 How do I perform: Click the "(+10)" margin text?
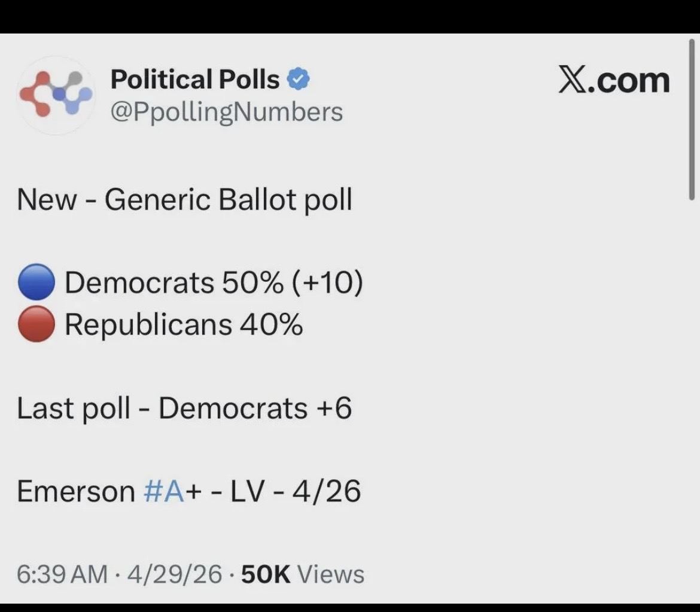click(328, 283)
